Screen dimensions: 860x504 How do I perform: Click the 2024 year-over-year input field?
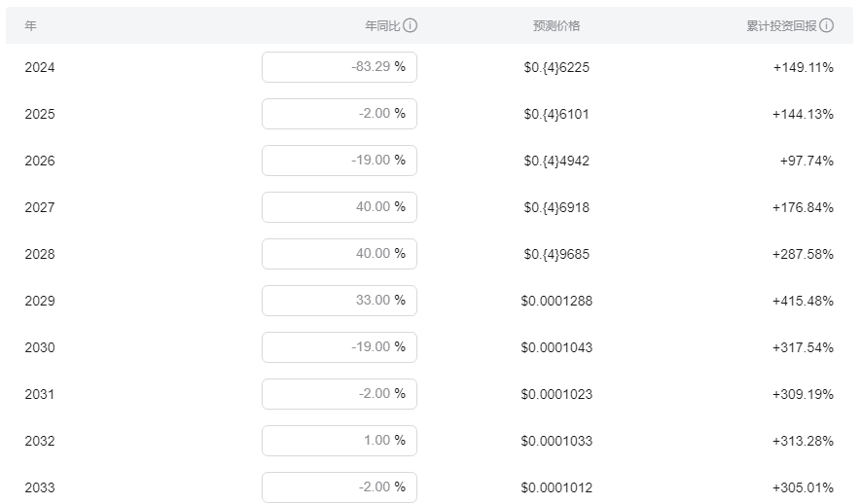[x=339, y=67]
